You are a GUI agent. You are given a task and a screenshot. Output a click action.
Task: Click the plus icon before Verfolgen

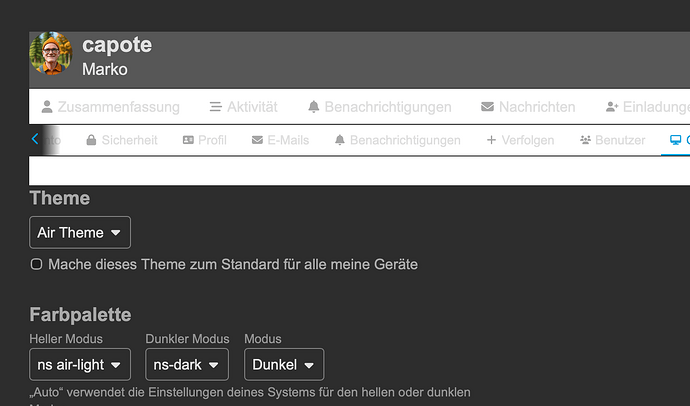point(492,140)
